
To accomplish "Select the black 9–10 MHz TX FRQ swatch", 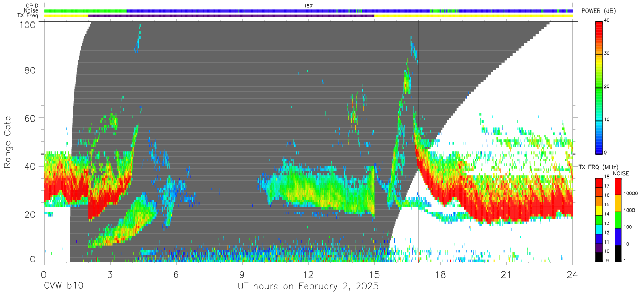I will 599,257.
